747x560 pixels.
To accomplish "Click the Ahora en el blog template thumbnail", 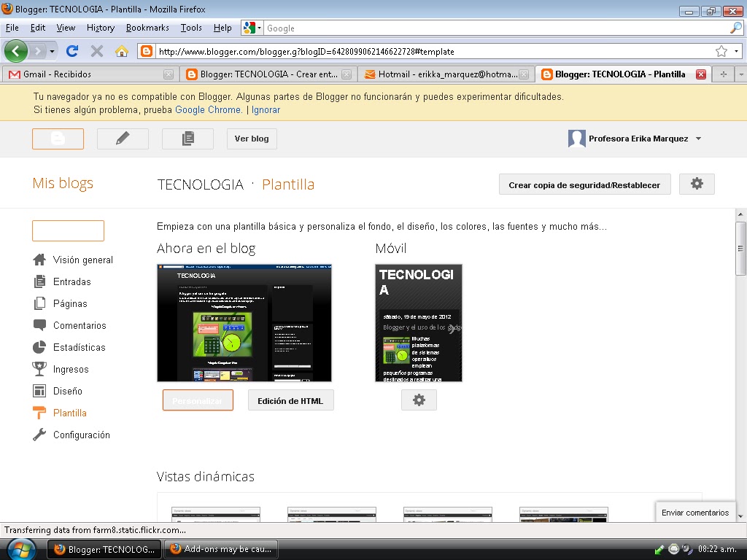I will pyautogui.click(x=244, y=322).
